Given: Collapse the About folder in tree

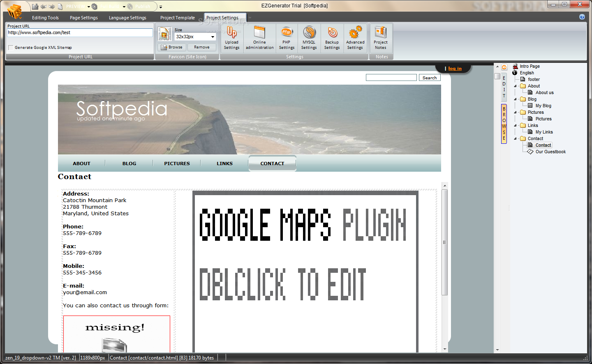Looking at the screenshot, I should click(516, 86).
